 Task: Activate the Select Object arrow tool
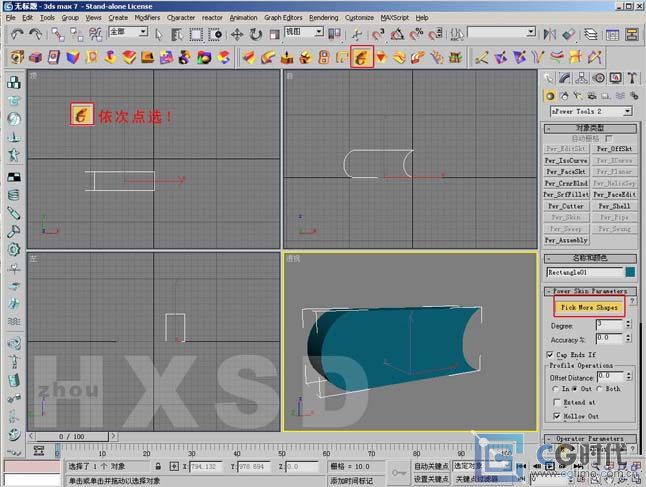(159, 35)
